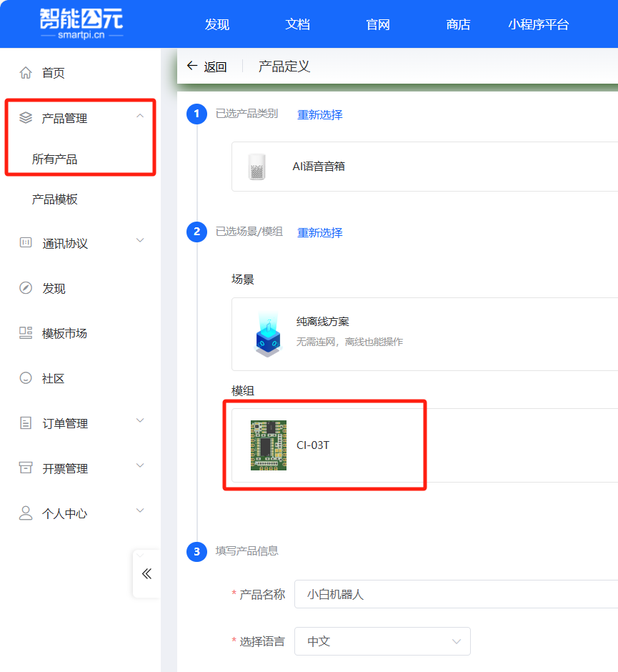Screen dimensions: 618x672
Task: Open the 选择语言 dropdown showing 中文
Action: [382, 641]
